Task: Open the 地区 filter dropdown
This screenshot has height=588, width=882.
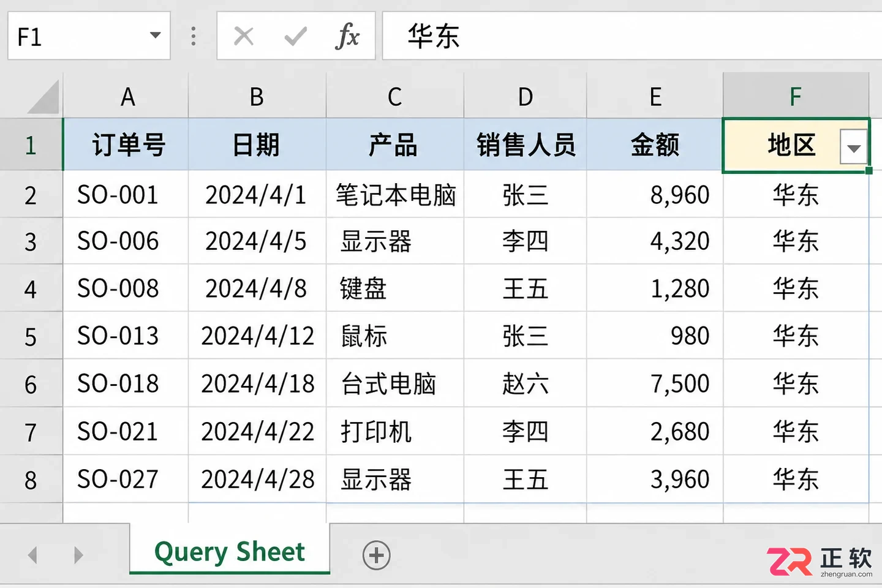Action: tap(854, 147)
